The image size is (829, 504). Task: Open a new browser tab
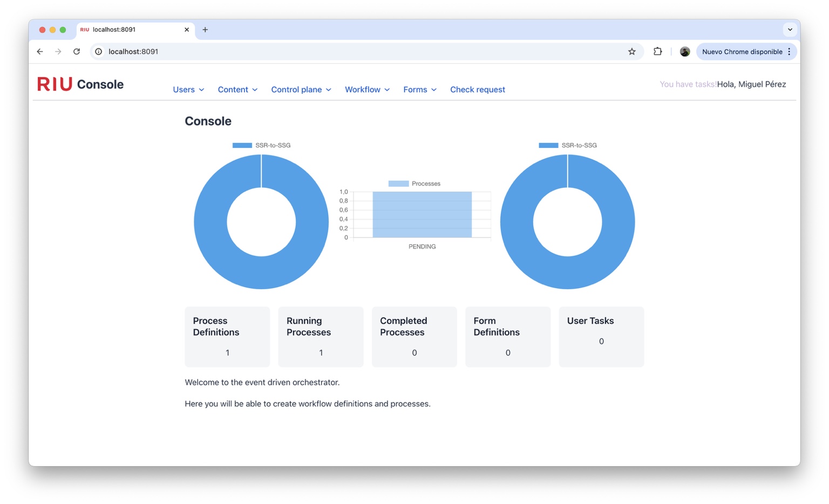coord(205,30)
